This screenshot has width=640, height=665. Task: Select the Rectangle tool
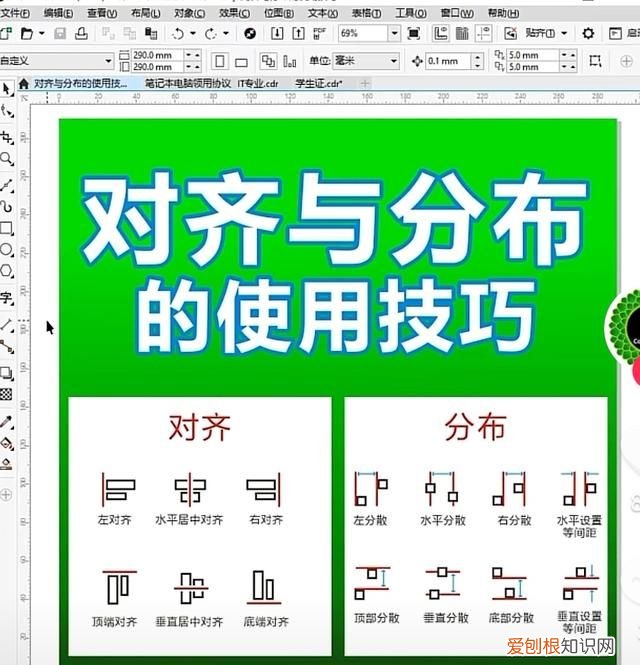click(7, 228)
